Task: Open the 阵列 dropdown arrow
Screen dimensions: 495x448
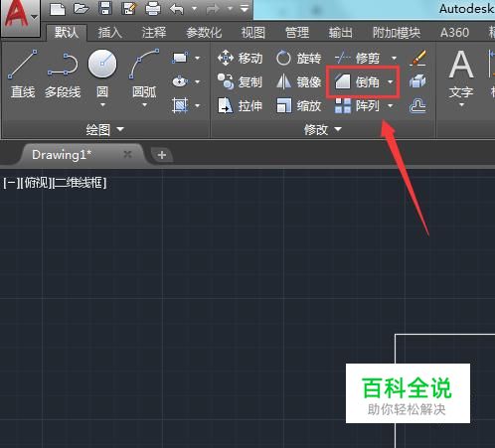Action: point(391,106)
